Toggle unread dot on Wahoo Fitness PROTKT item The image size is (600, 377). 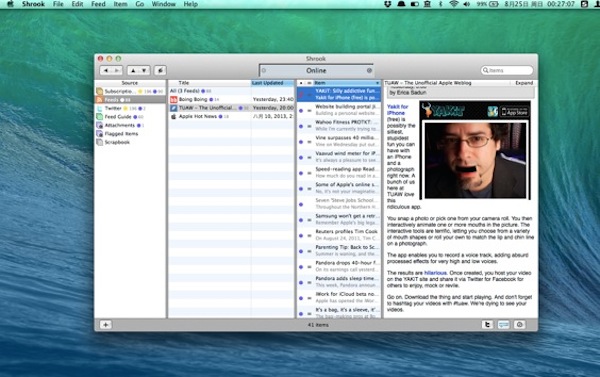[301, 126]
